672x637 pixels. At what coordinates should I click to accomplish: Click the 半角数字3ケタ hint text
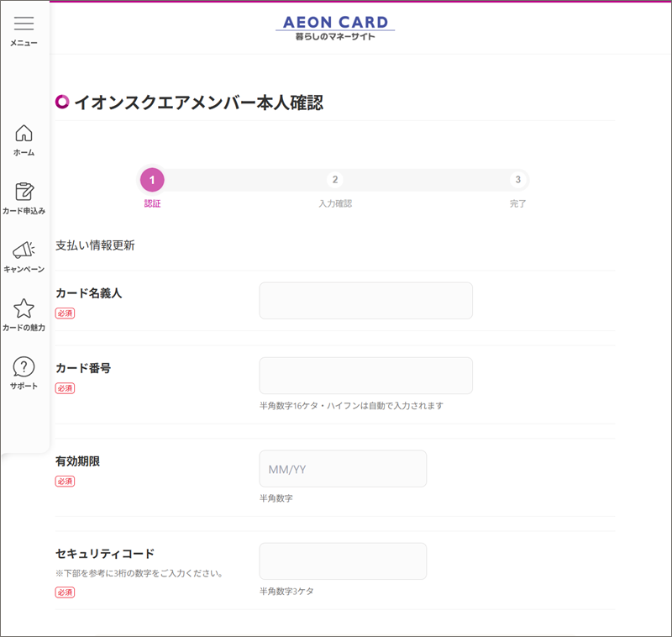(x=286, y=591)
